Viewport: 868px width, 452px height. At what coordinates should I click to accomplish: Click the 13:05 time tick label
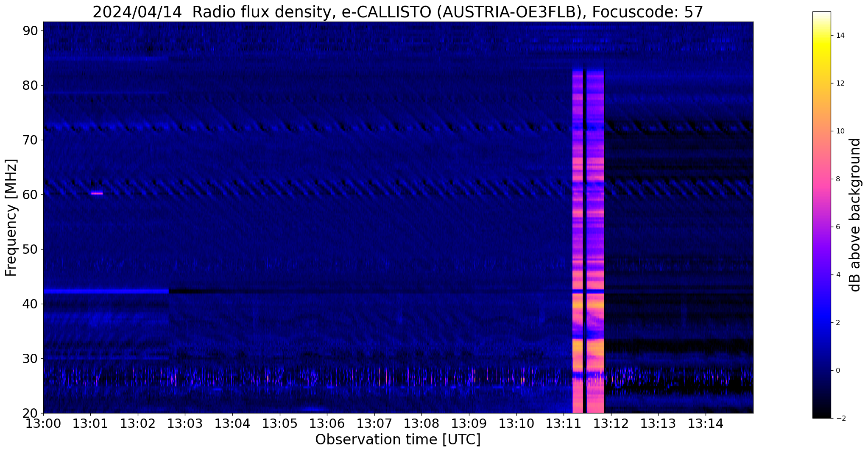pos(279,423)
